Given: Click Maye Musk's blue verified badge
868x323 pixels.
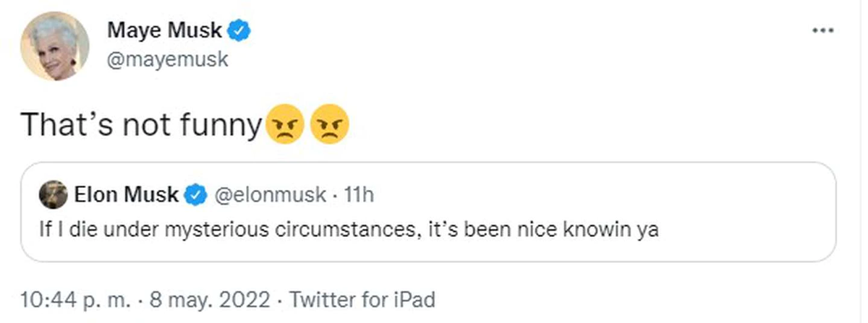Looking at the screenshot, I should point(239,30).
